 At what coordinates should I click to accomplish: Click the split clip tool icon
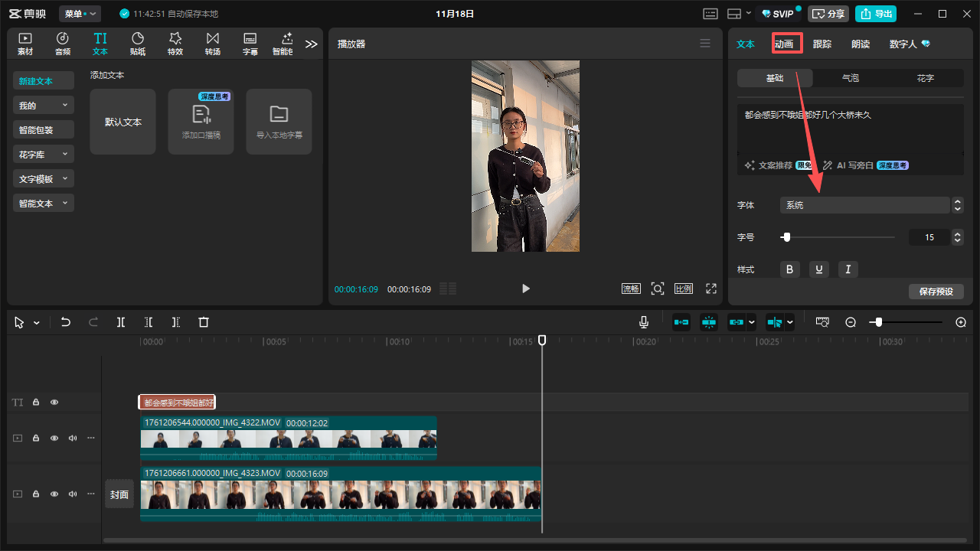pos(121,322)
